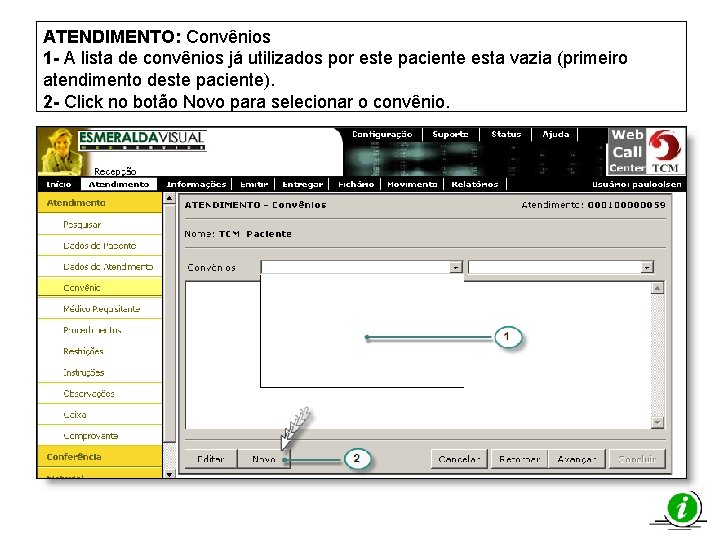The width and height of the screenshot is (720, 540).
Task: Click the Concluir button
Action: tap(637, 459)
